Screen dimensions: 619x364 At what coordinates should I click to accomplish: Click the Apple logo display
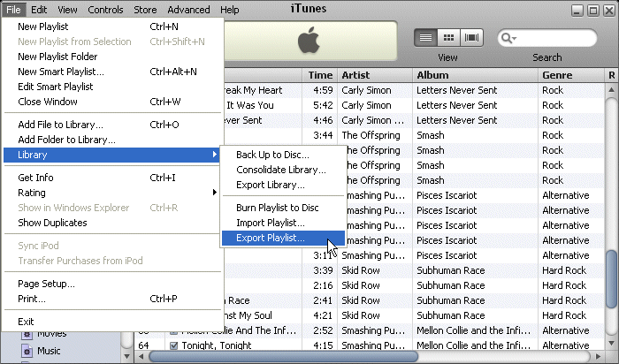(309, 41)
